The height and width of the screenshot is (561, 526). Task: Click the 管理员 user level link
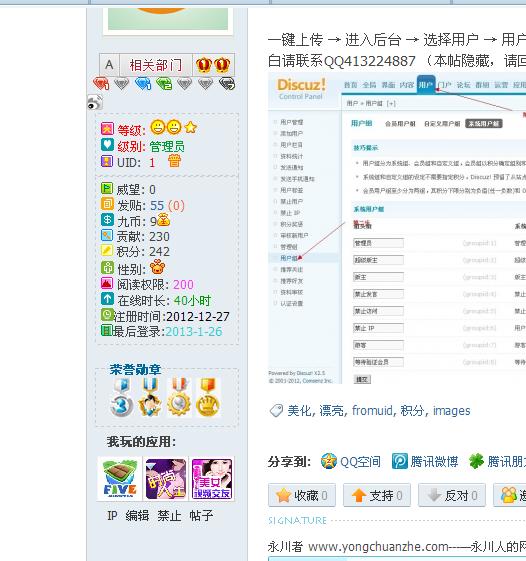[167, 146]
